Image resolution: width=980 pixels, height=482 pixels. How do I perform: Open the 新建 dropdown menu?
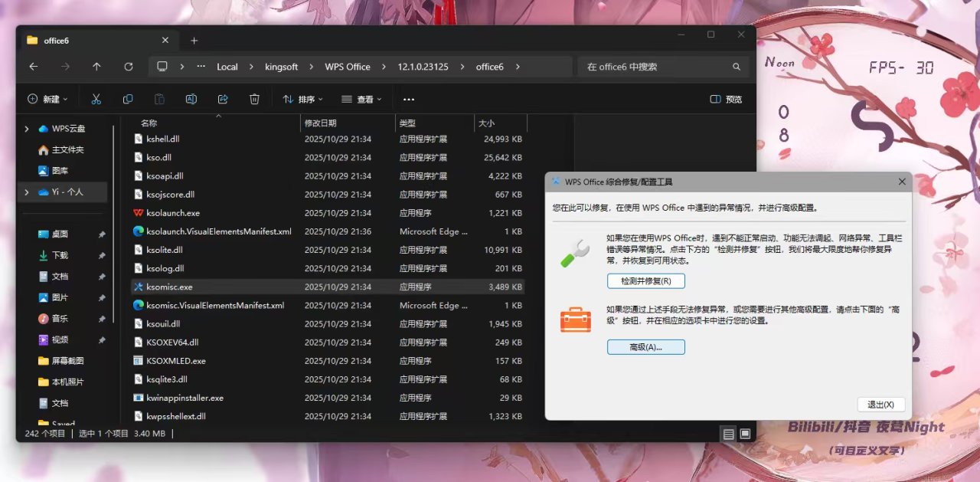click(48, 99)
